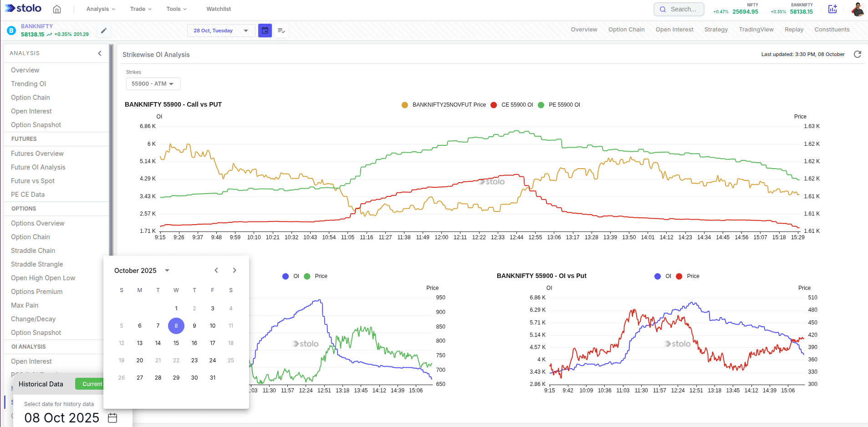Select October 15 in the calendar
The image size is (868, 427).
[x=176, y=343]
